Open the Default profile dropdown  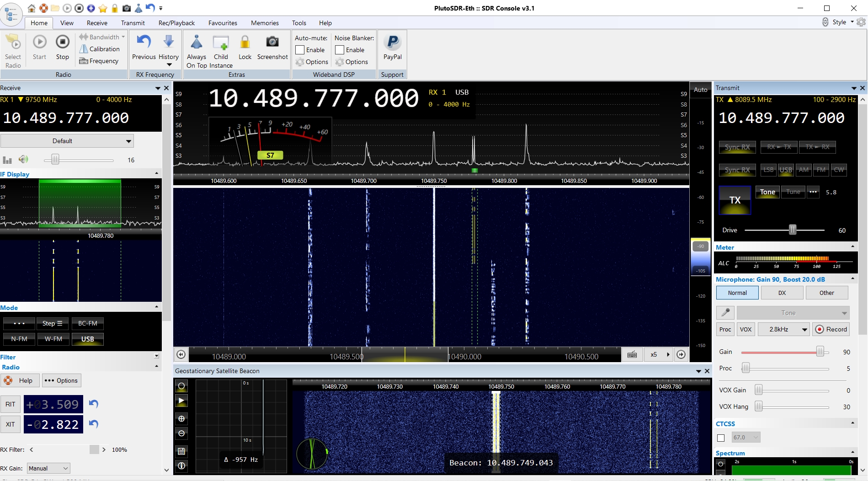pos(67,141)
